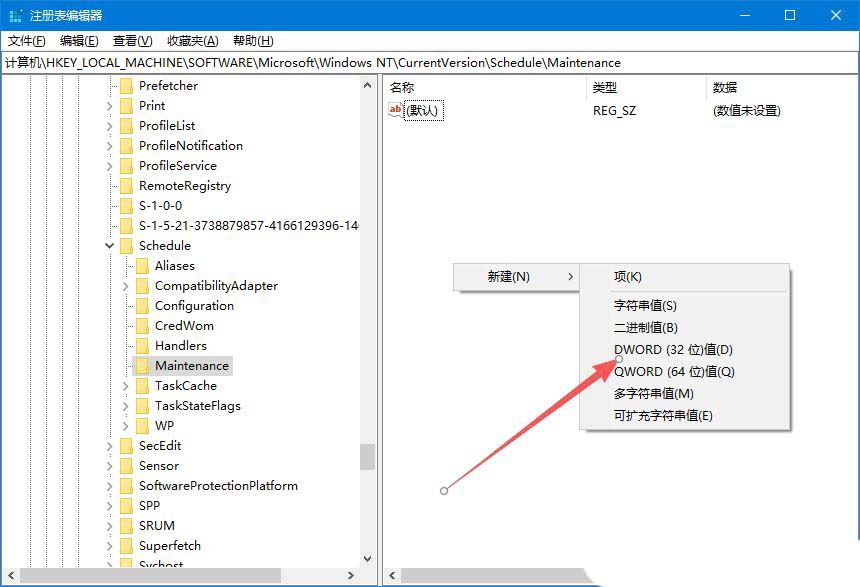
Task: Click the Maintenance folder icon
Action: point(142,366)
